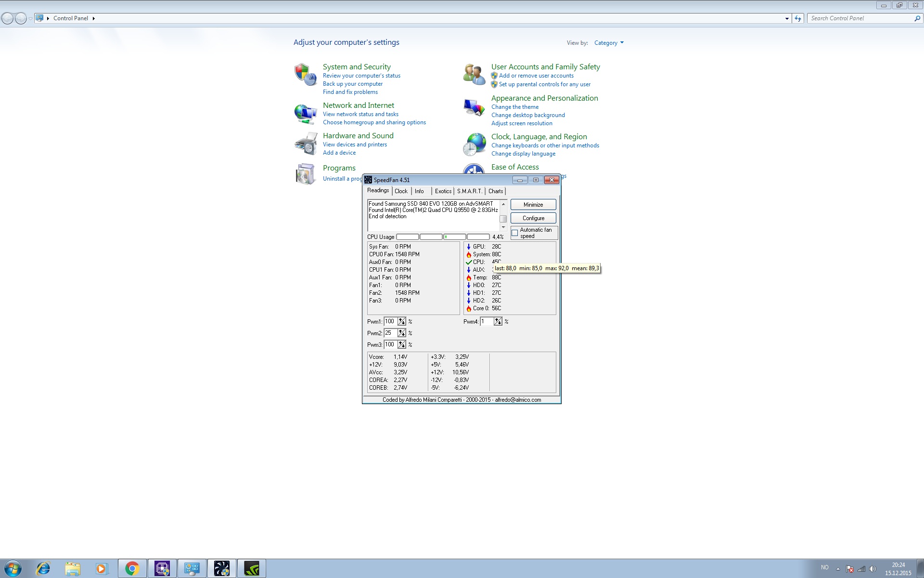Switch to the Info tab
The height and width of the screenshot is (578, 924).
tap(420, 191)
